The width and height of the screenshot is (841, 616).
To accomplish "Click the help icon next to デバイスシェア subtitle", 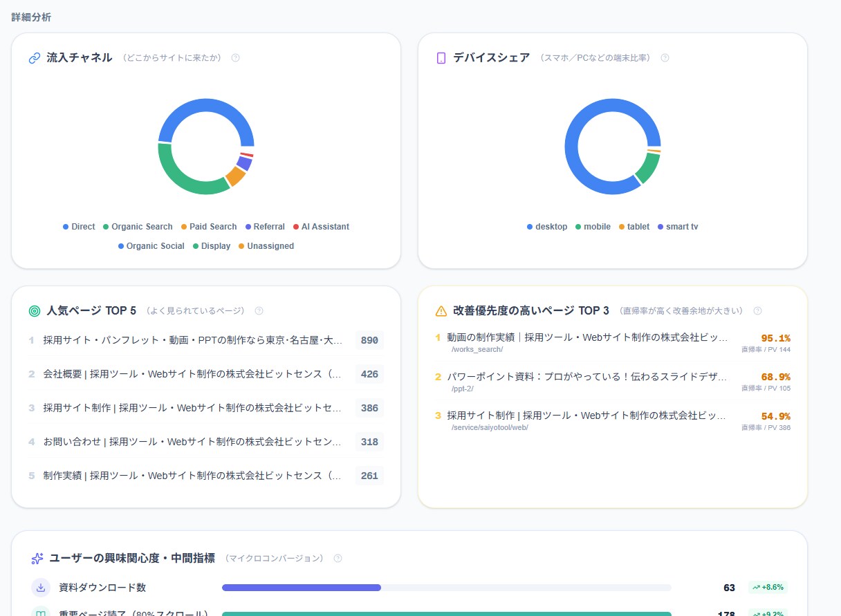I will 665,58.
